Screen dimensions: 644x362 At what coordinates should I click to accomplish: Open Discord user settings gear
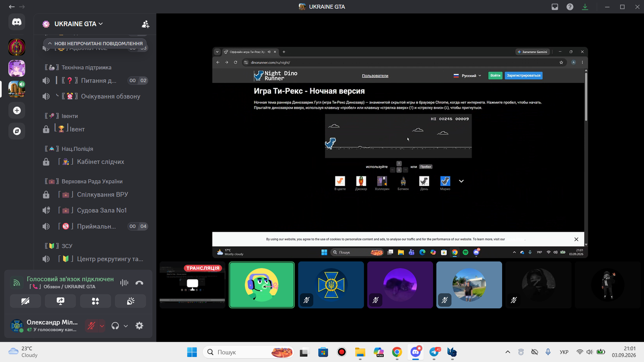(x=139, y=326)
